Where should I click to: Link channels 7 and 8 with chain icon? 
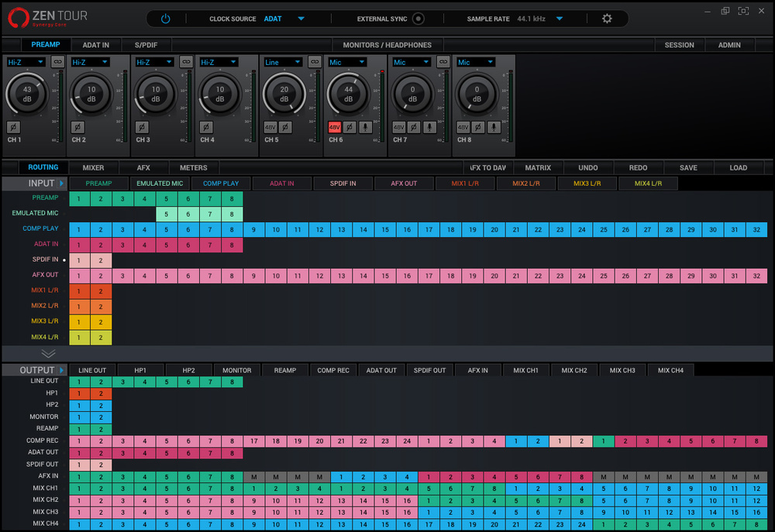click(443, 62)
